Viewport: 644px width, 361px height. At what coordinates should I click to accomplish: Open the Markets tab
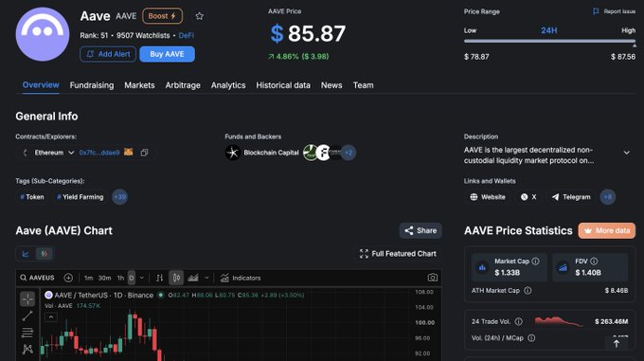pyautogui.click(x=139, y=85)
